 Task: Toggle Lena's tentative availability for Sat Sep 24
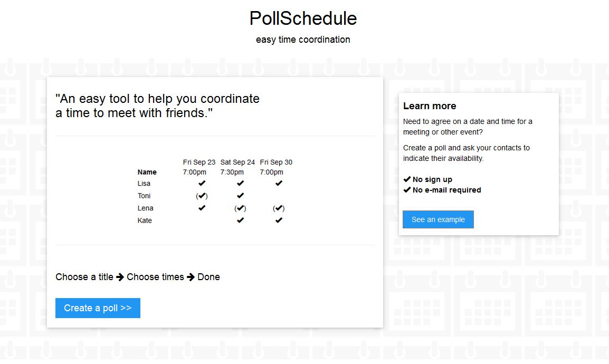pos(240,208)
